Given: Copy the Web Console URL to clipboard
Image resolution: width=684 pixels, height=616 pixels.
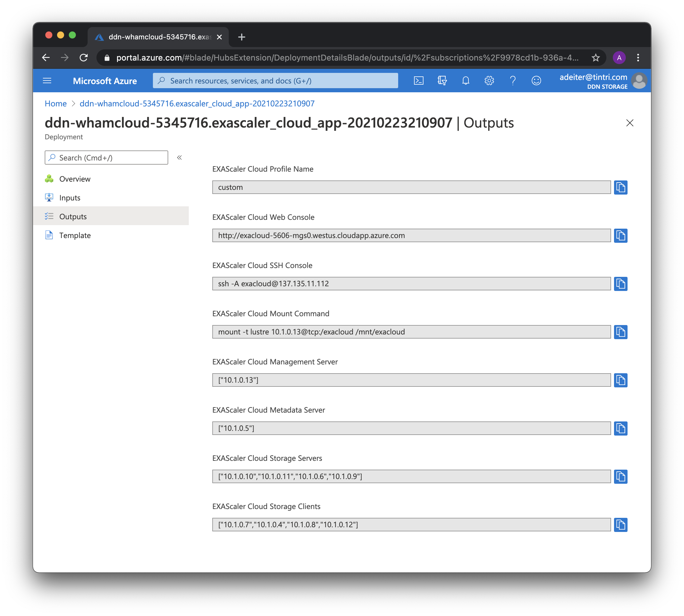Looking at the screenshot, I should [x=620, y=236].
